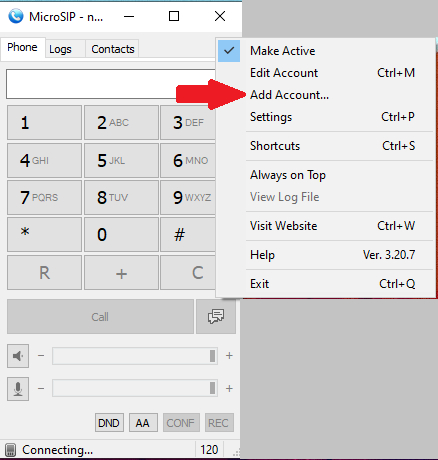Dial digit 7 PQRS on keypad
The height and width of the screenshot is (460, 438).
coord(44,197)
